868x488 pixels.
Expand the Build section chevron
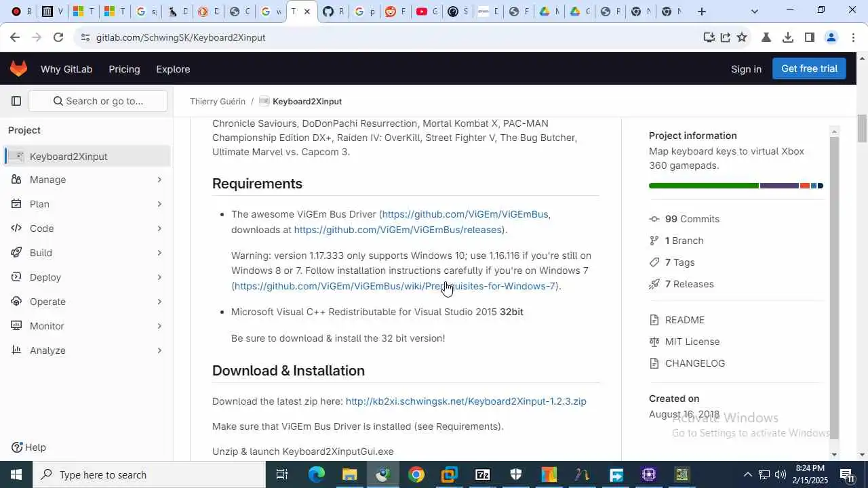coord(159,253)
